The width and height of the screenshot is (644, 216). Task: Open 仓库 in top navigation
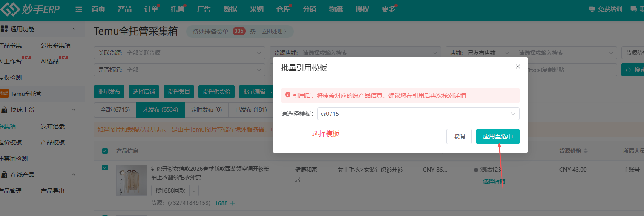(x=283, y=9)
